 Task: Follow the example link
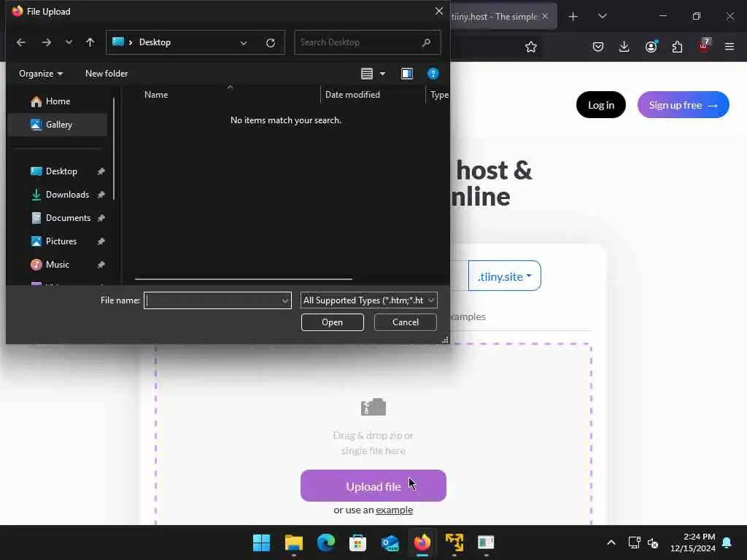click(394, 510)
